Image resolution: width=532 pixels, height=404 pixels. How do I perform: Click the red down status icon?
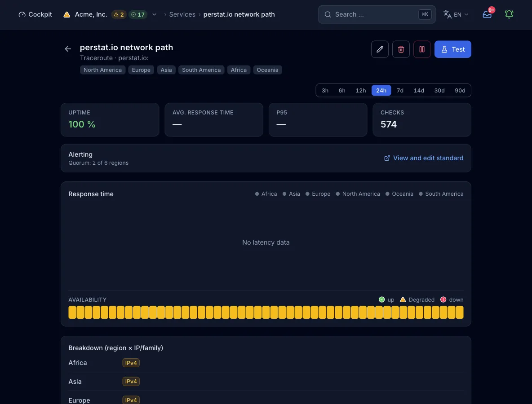(x=443, y=299)
